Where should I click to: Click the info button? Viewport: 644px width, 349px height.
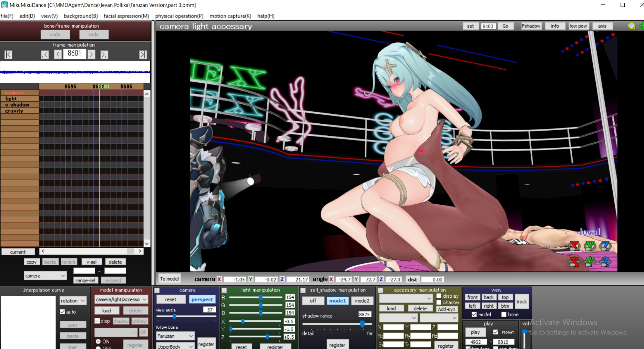click(x=555, y=26)
